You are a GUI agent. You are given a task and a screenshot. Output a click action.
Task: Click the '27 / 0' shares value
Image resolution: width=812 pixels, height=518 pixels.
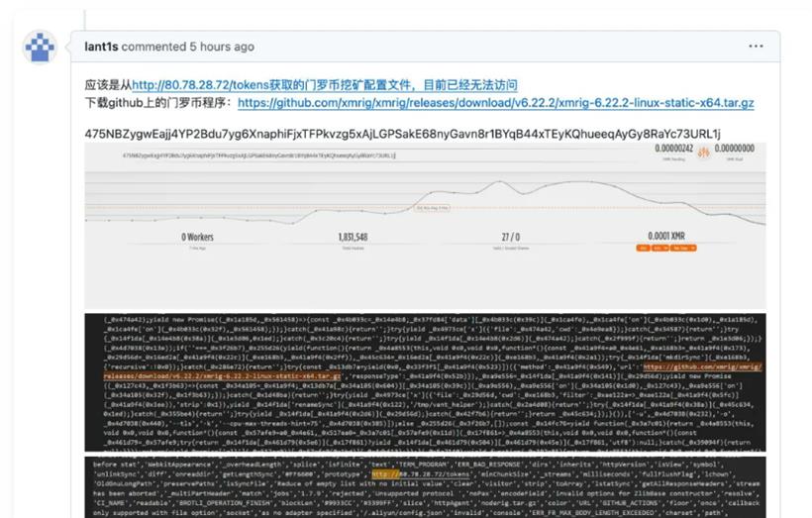511,237
